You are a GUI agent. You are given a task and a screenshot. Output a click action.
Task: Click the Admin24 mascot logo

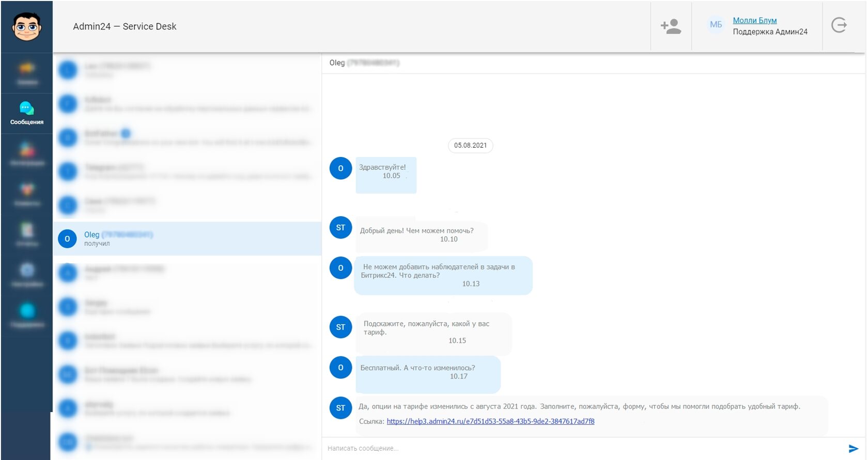(x=27, y=26)
